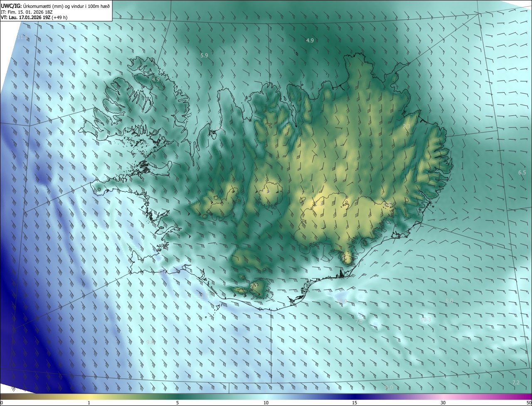Click the 8.0 value label above the 10.3 label
The width and height of the screenshot is (532, 406).
(x=449, y=301)
